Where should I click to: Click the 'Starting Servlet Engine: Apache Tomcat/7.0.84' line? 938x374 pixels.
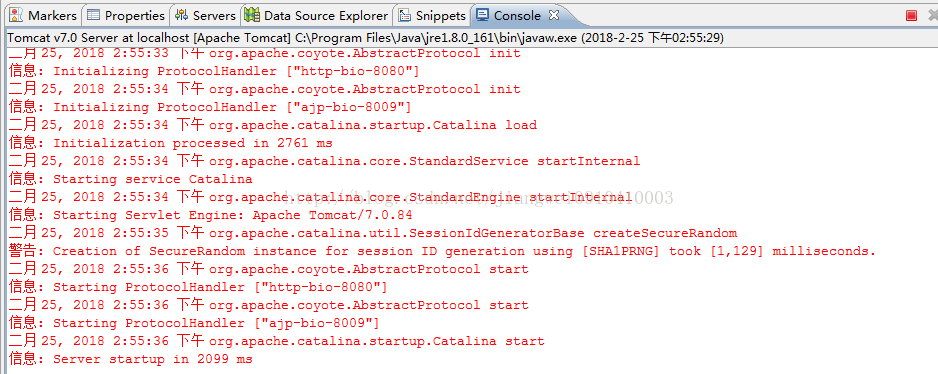pyautogui.click(x=211, y=215)
